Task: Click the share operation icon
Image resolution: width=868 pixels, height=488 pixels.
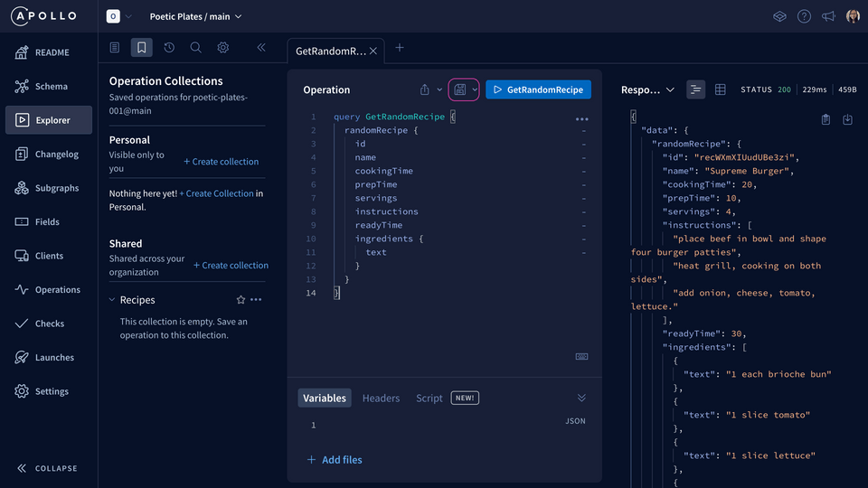Action: (425, 89)
